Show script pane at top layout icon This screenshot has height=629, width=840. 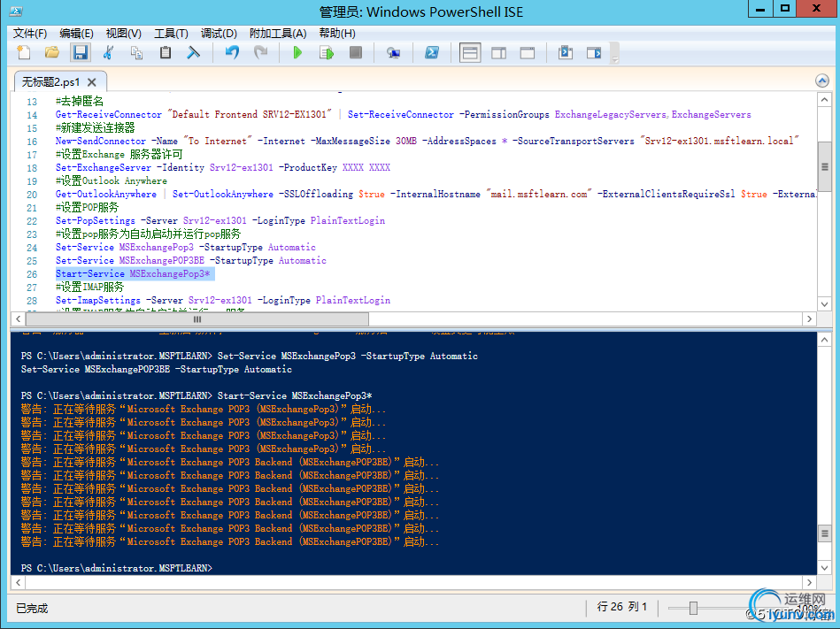(470, 52)
